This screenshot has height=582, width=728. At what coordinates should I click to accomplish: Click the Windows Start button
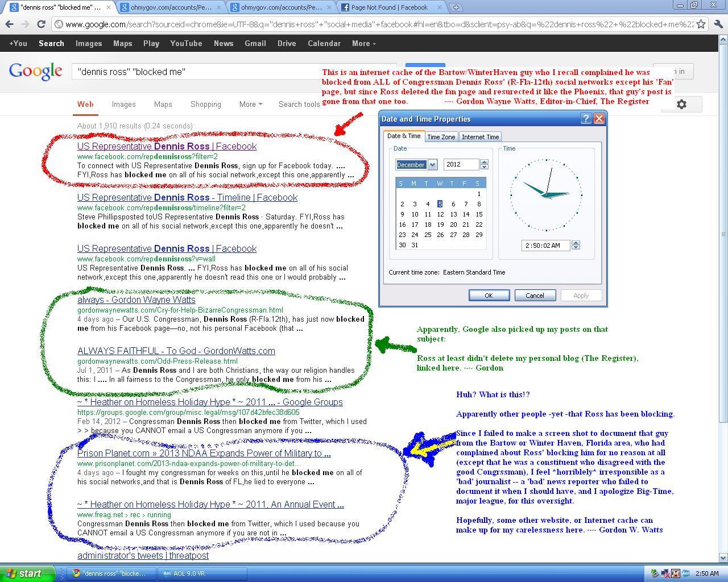coord(27,573)
